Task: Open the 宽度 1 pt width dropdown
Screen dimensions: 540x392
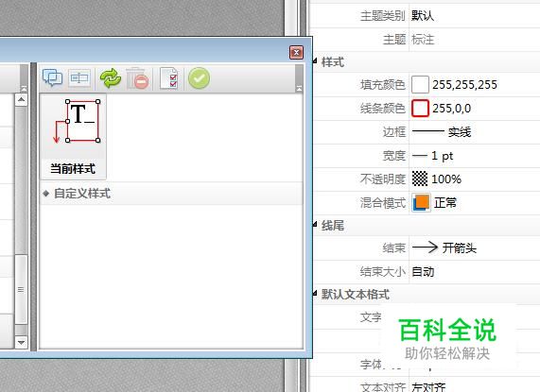Action: (475, 156)
